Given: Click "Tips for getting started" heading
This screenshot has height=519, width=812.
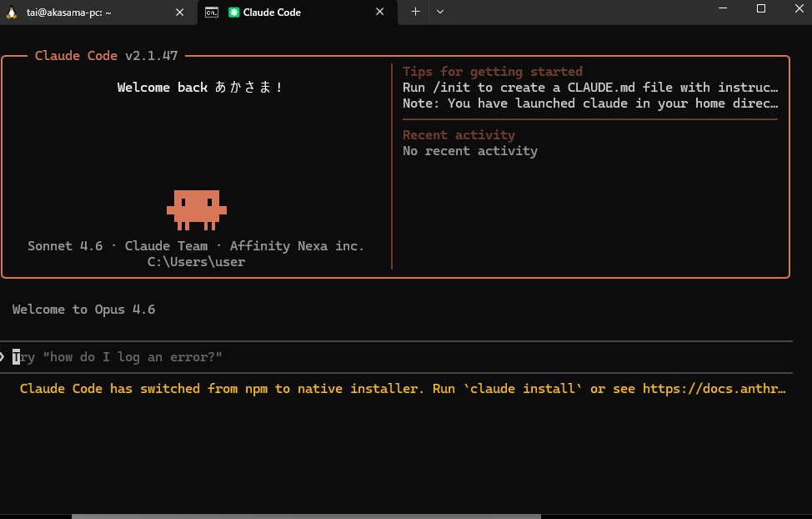Looking at the screenshot, I should pyautogui.click(x=493, y=72).
